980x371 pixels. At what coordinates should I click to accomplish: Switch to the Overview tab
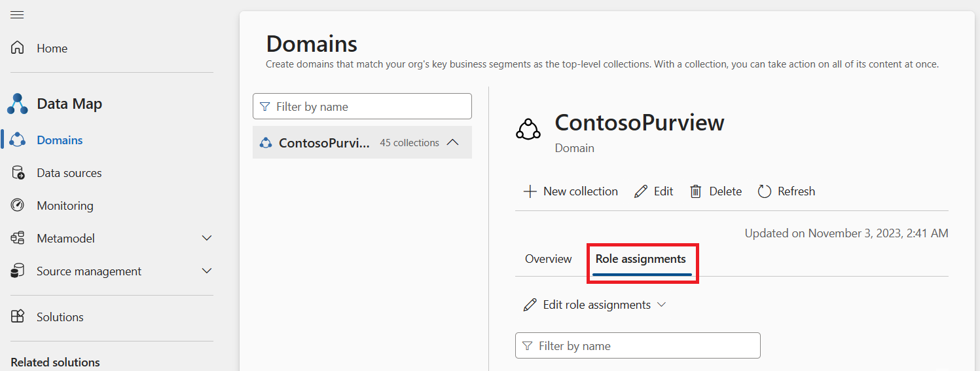(x=548, y=259)
